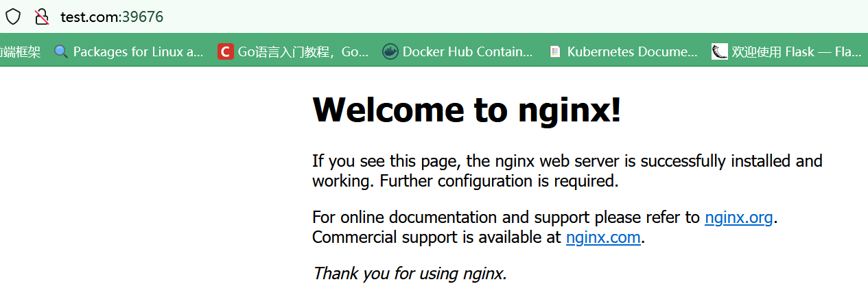Click the 'Further configuration is required' sentence

pyautogui.click(x=499, y=182)
